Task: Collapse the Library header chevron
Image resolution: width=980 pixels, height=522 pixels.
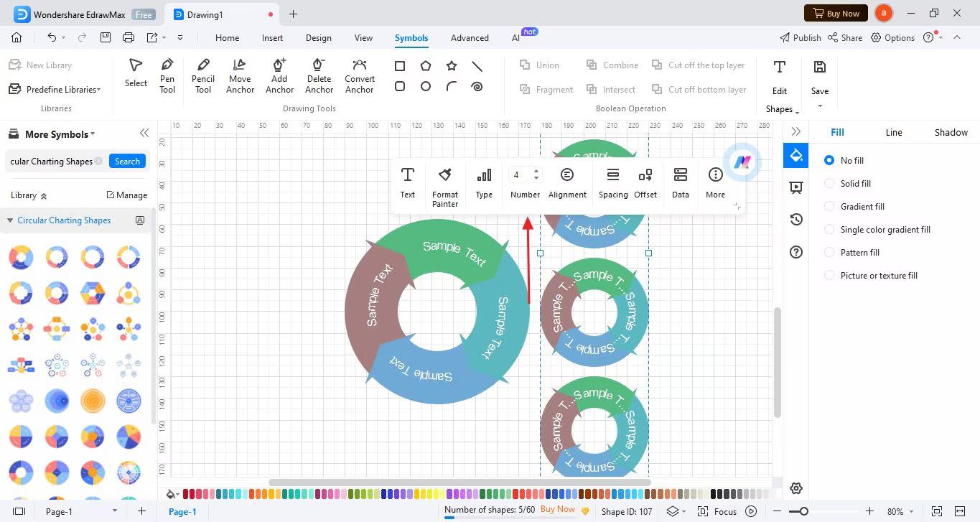Action: tap(43, 195)
